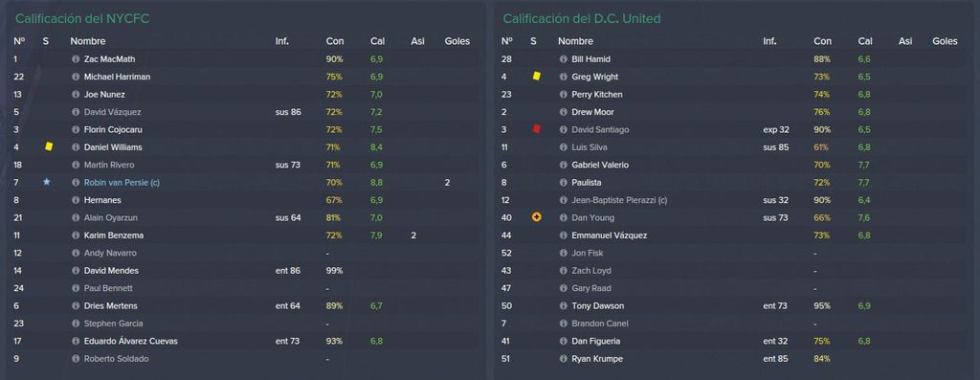Click info icon beside Karim Benzema
Screen dimensions: 980x380
point(76,235)
